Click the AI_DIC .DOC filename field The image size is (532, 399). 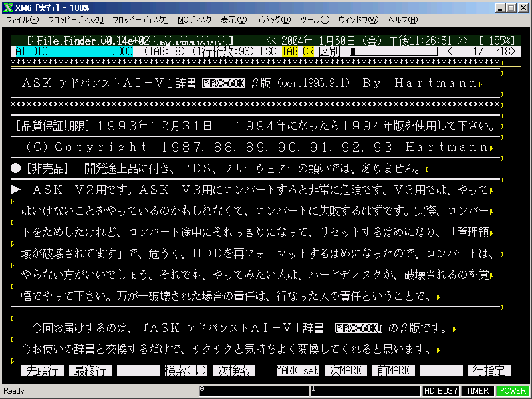point(74,51)
